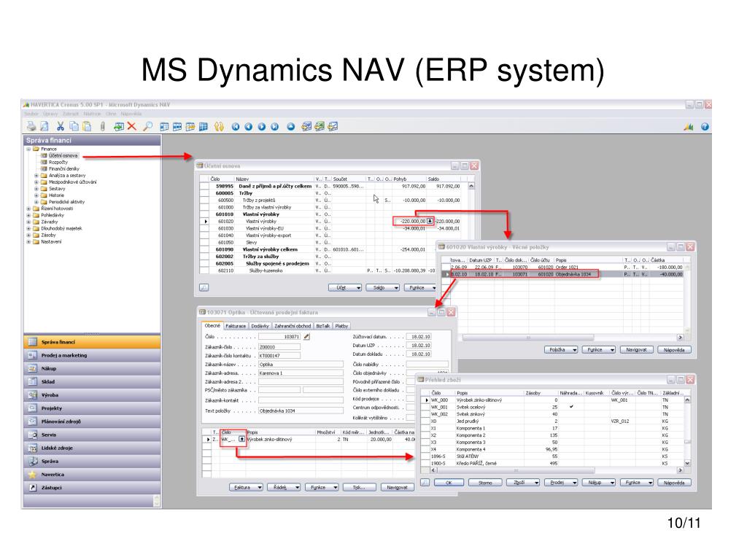Click Navigovat in the Věcné položky window
This screenshot has height=560, width=747.
point(636,349)
